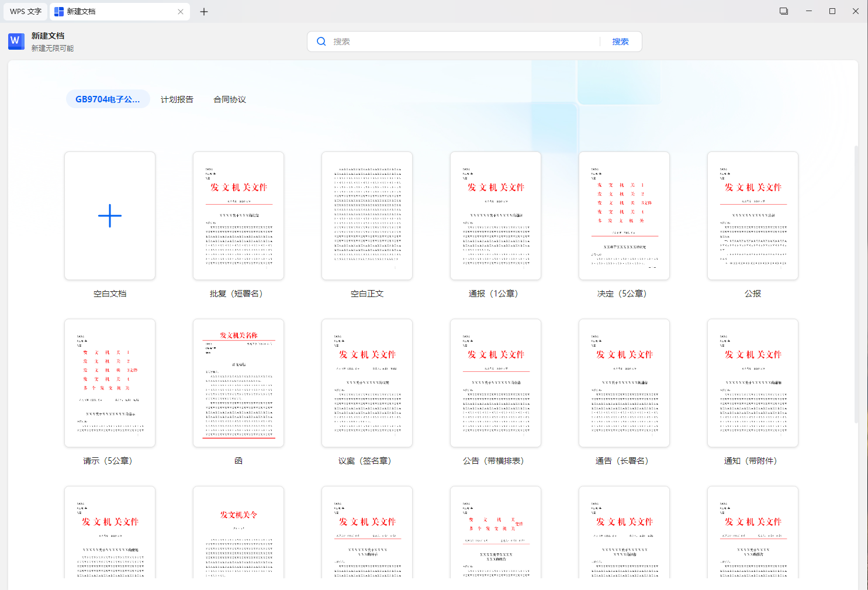Open the 决定（5公章）template

(x=624, y=216)
